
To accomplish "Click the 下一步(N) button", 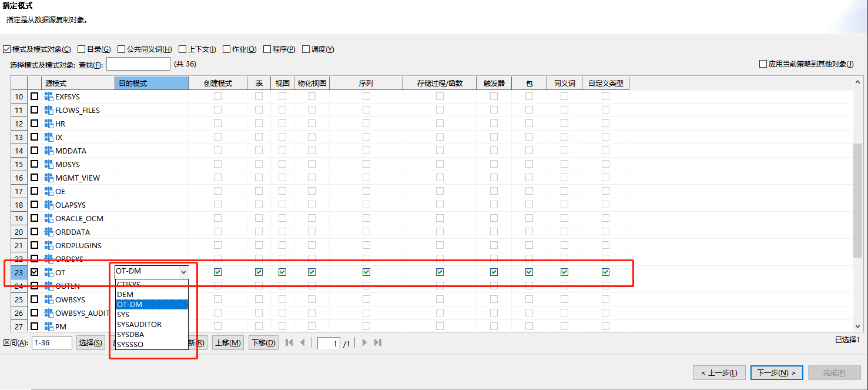I will click(x=776, y=372).
